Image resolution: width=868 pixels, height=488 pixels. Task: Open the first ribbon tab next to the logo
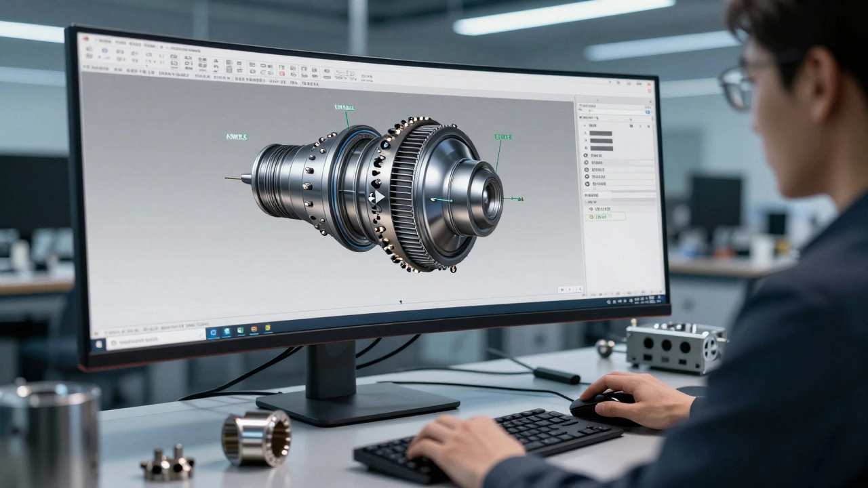(104, 41)
